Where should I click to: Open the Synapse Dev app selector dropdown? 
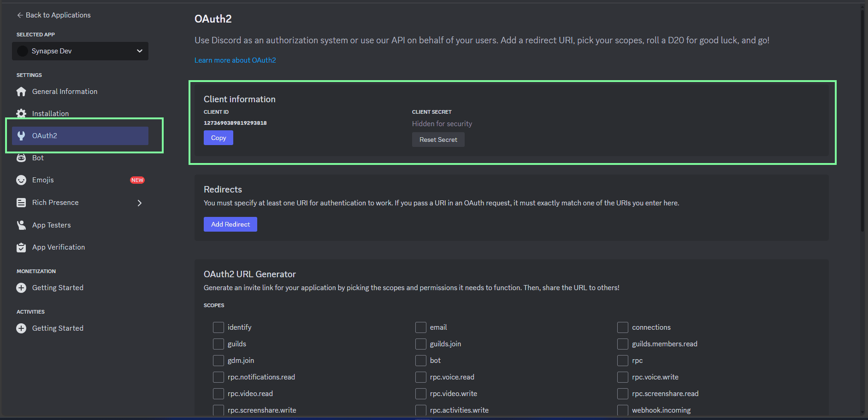coord(80,51)
